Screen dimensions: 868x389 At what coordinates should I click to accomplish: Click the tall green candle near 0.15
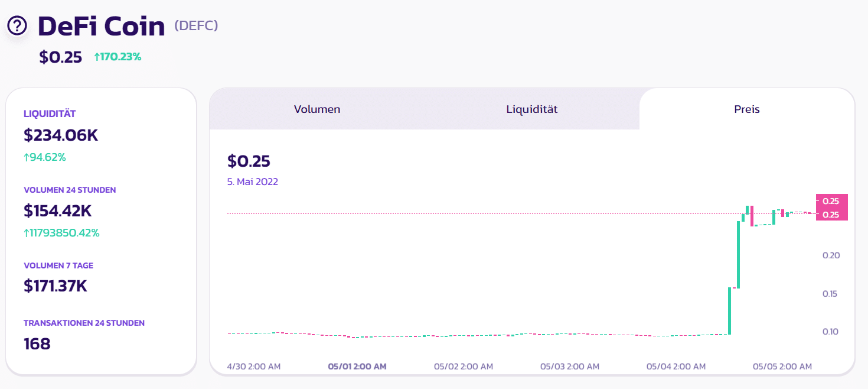click(x=730, y=310)
